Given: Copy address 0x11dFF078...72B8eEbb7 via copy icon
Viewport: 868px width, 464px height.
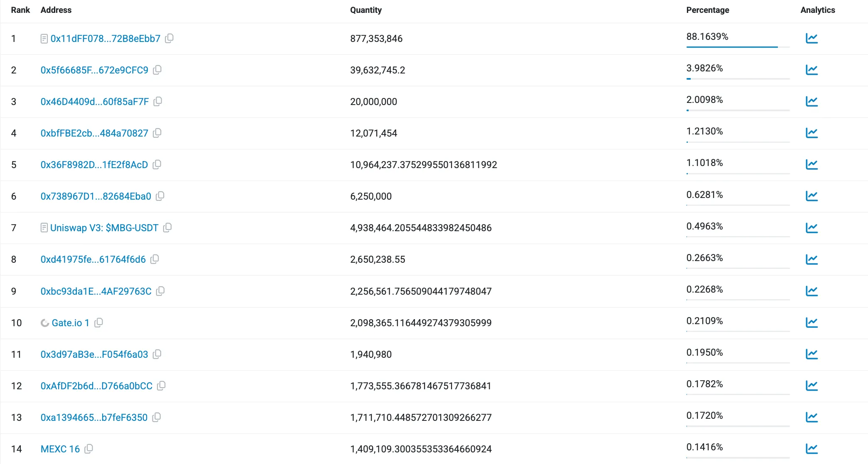Looking at the screenshot, I should coord(169,39).
